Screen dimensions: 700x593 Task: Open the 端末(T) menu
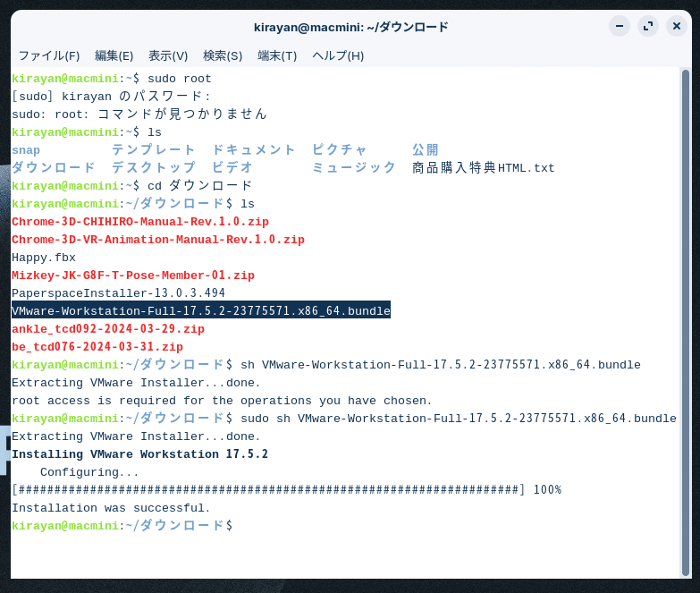pos(277,55)
